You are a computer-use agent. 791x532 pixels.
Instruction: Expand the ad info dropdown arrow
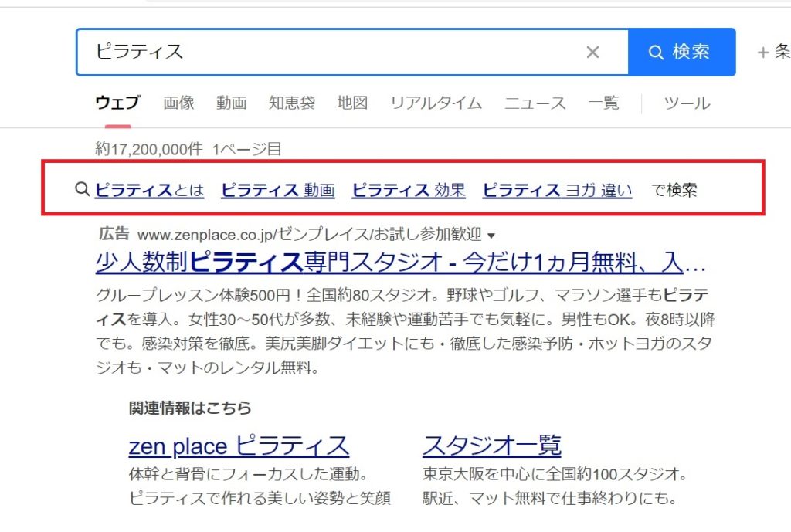(x=492, y=235)
